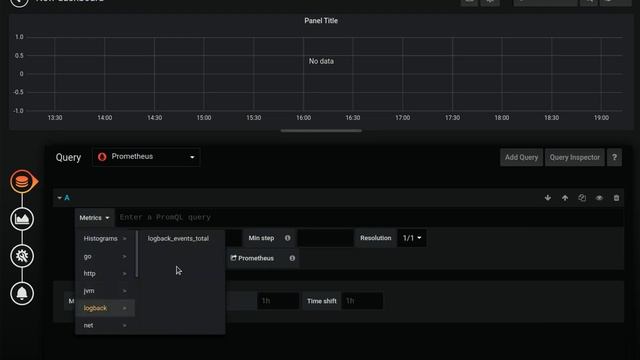Open the query help question-mark button
Screen dimensions: 640x360
(x=614, y=158)
